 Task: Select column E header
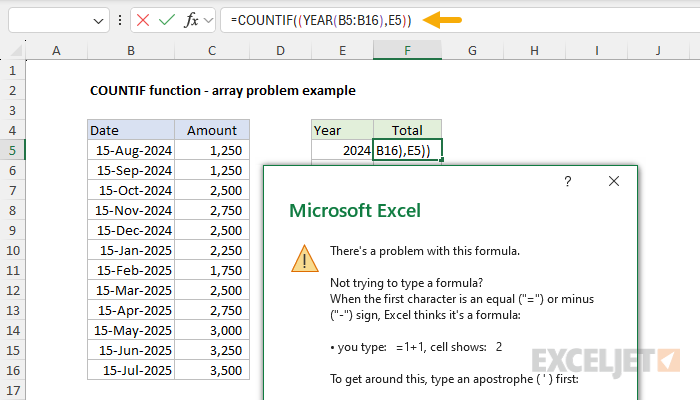[x=342, y=50]
